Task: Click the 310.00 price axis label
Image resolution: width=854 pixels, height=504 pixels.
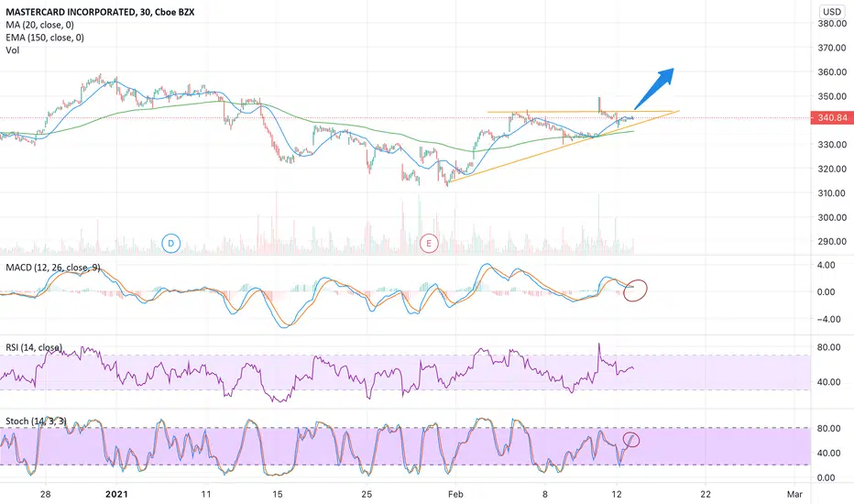Action: click(832, 192)
